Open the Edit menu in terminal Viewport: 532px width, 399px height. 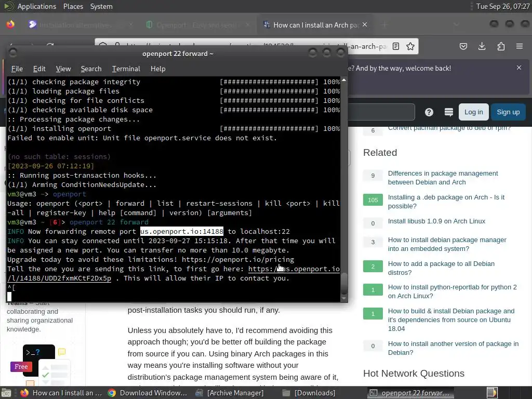39,69
